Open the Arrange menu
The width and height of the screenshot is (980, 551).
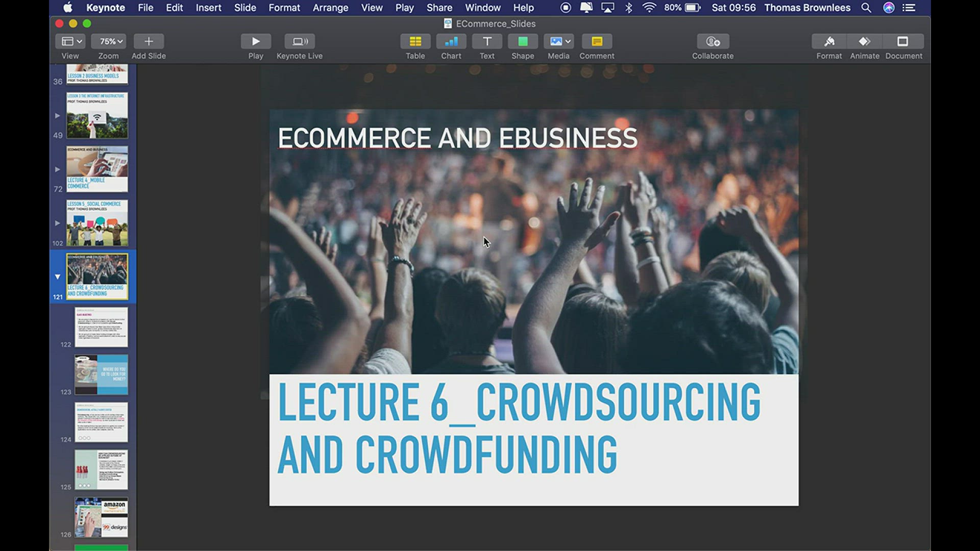click(330, 8)
